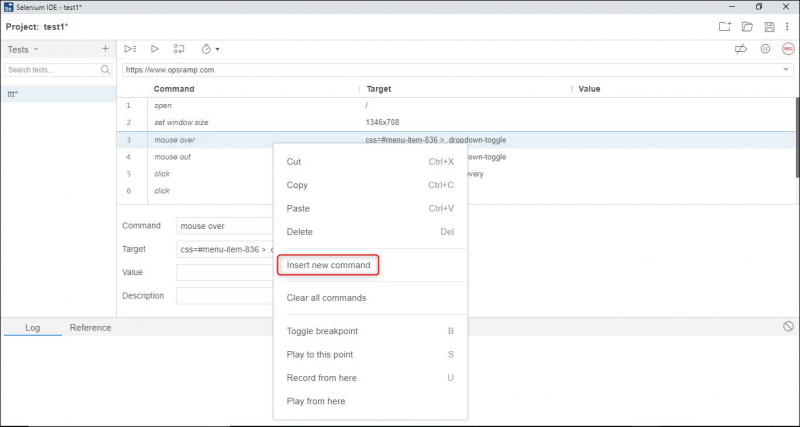This screenshot has height=427, width=800.
Task: Click the command table scrollbar
Action: (797, 138)
